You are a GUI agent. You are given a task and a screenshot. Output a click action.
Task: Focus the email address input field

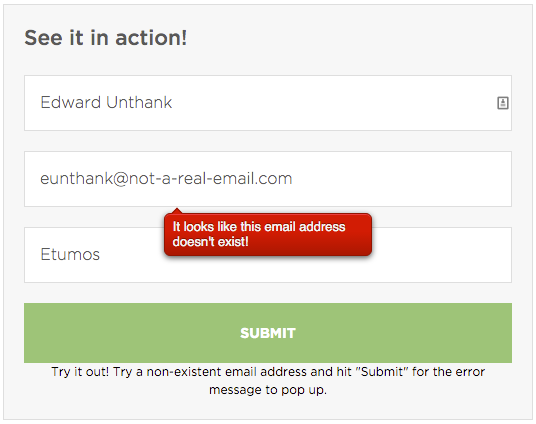tap(268, 179)
